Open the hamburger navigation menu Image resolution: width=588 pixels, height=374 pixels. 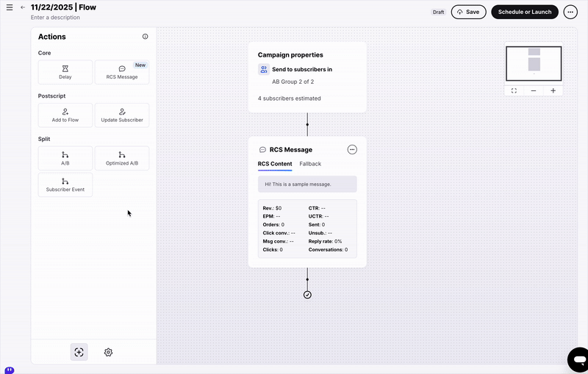10,7
